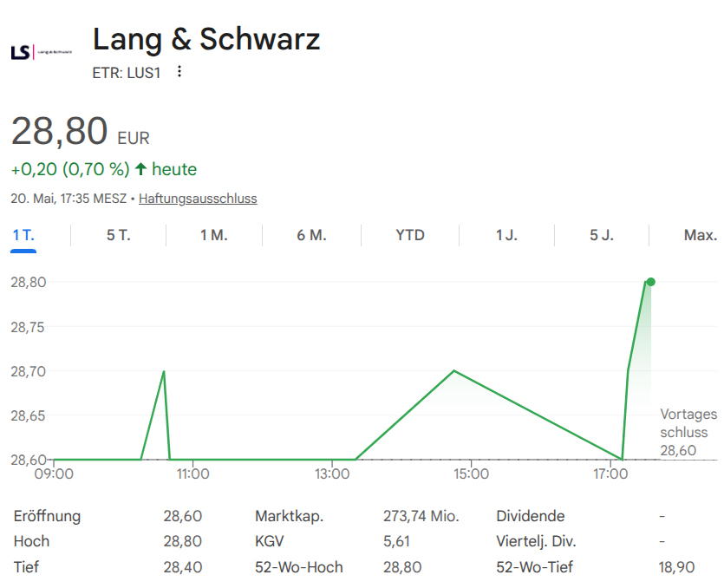The image size is (724, 588).
Task: Click the chart peak near 15:00
Action: pos(454,370)
